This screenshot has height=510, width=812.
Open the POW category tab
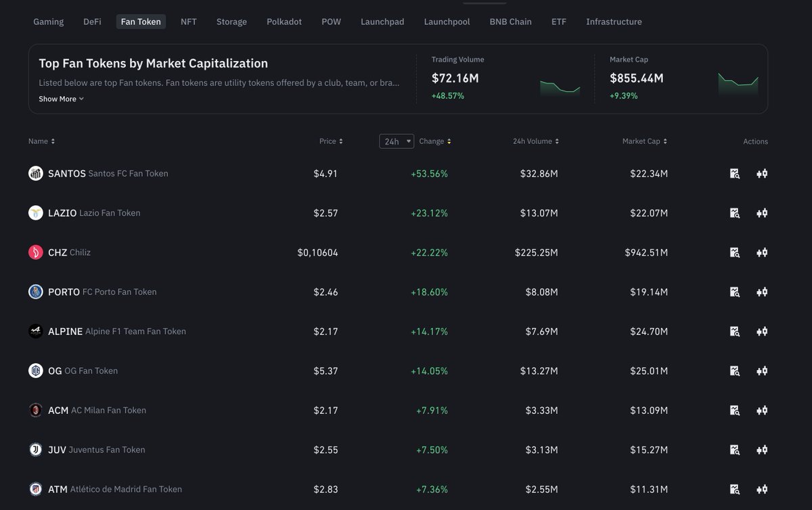pyautogui.click(x=331, y=22)
